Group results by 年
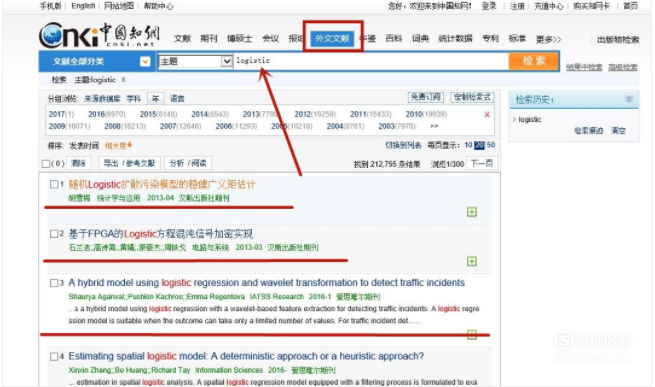The height and width of the screenshot is (387, 655). pyautogui.click(x=155, y=99)
